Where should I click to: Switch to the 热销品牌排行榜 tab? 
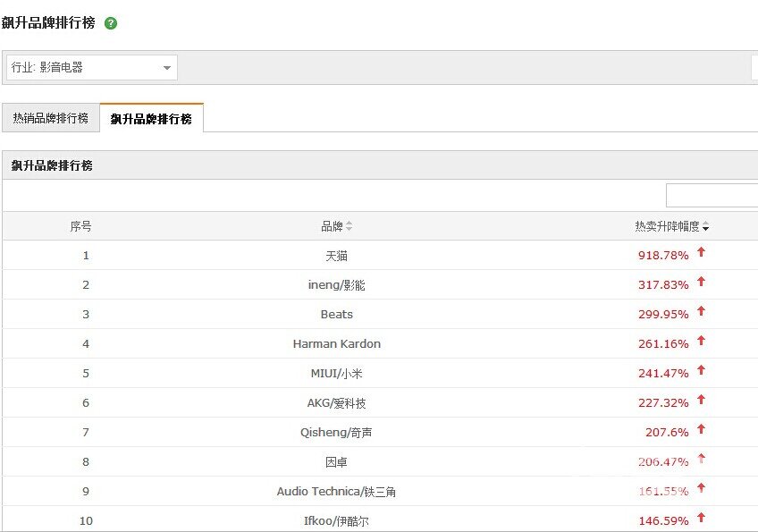pyautogui.click(x=51, y=118)
